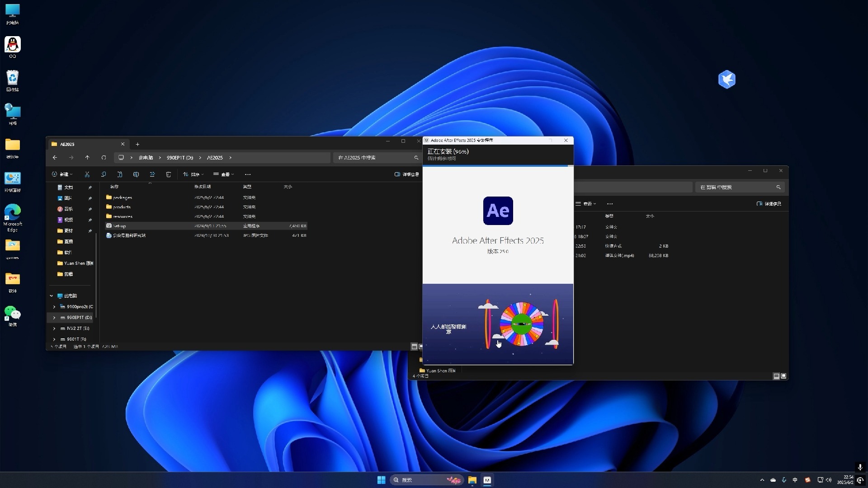Click the installer progress bar

(497, 166)
